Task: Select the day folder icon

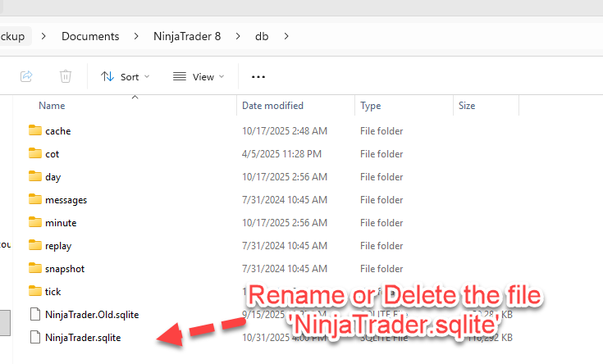Action: pos(35,176)
